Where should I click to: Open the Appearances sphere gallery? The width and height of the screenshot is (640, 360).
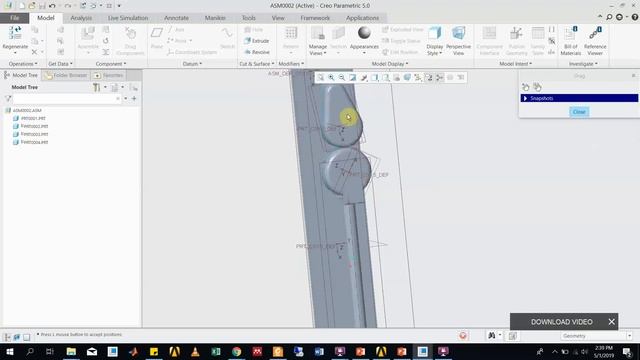pyautogui.click(x=364, y=33)
